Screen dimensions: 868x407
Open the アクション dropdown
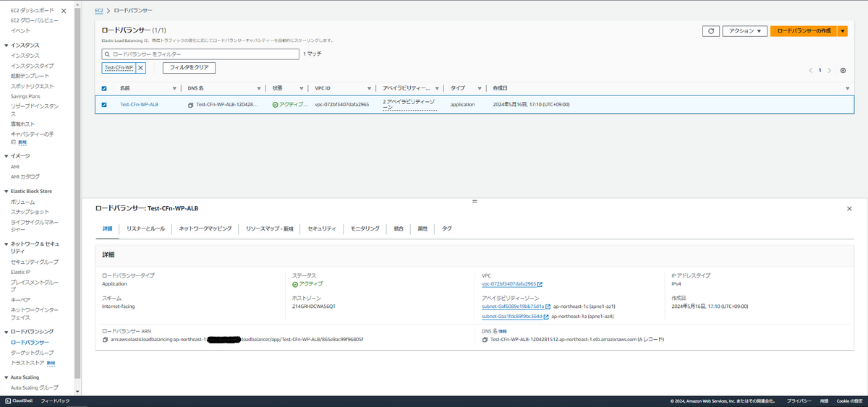click(x=745, y=31)
